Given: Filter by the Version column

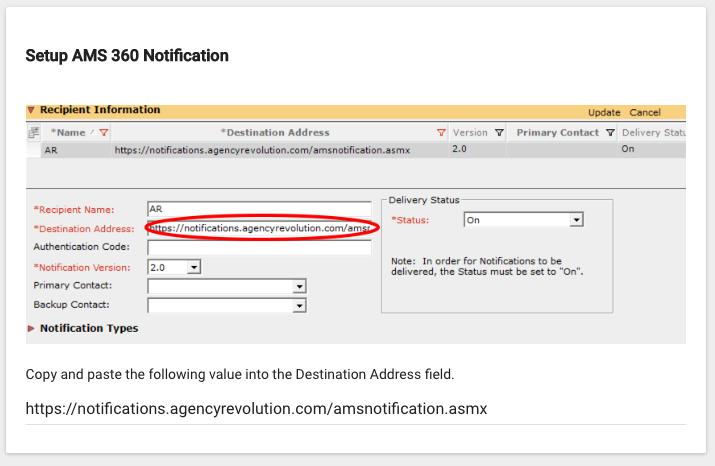Looking at the screenshot, I should pyautogui.click(x=499, y=133).
